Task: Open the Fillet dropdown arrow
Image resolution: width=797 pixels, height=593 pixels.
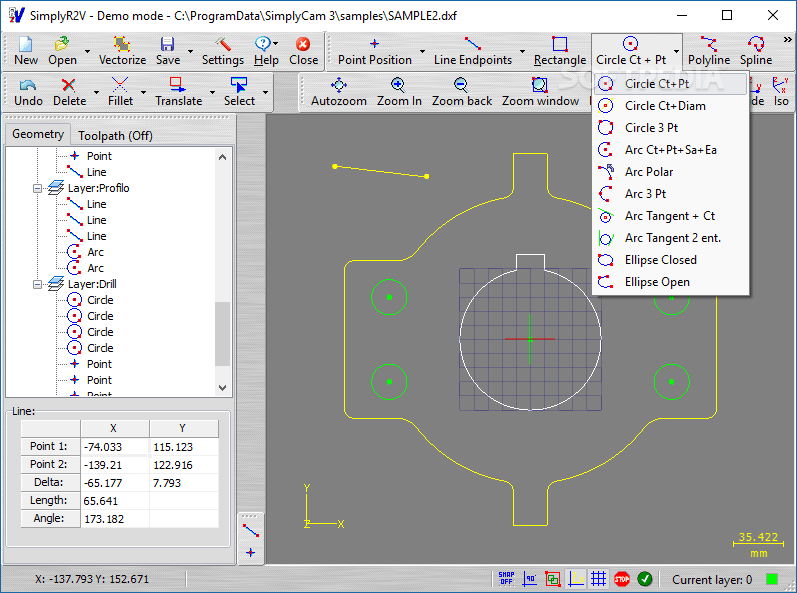Action: 143,92
